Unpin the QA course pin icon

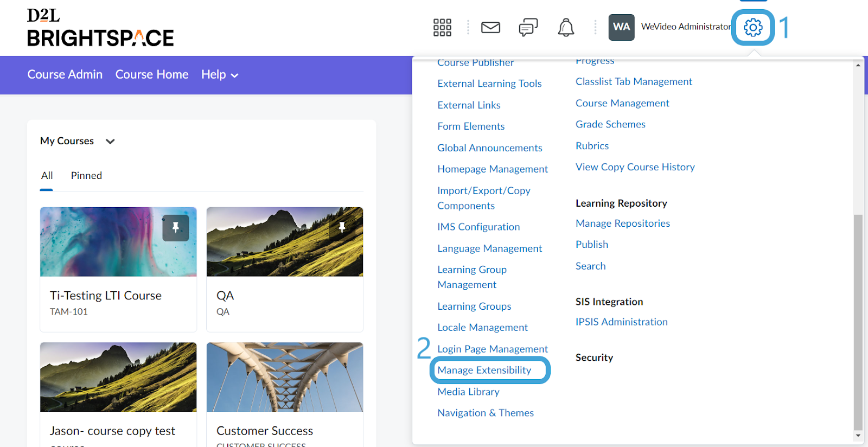[342, 228]
